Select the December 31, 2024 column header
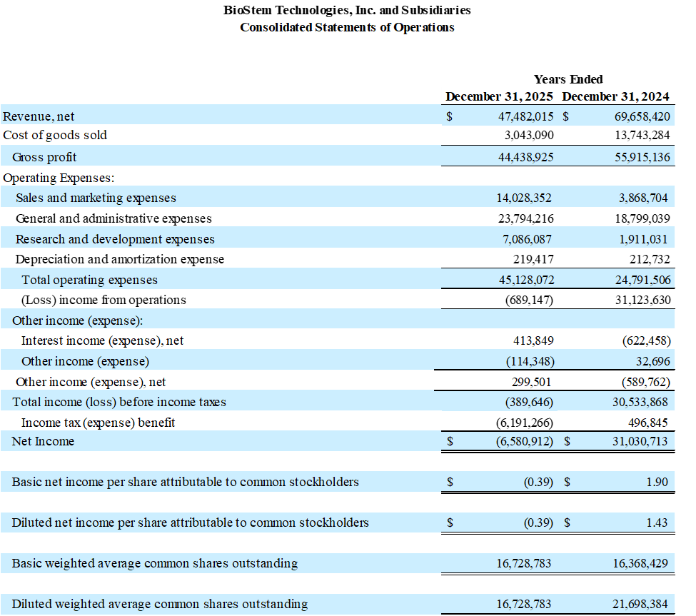Image resolution: width=696 pixels, height=616 pixels. [616, 96]
